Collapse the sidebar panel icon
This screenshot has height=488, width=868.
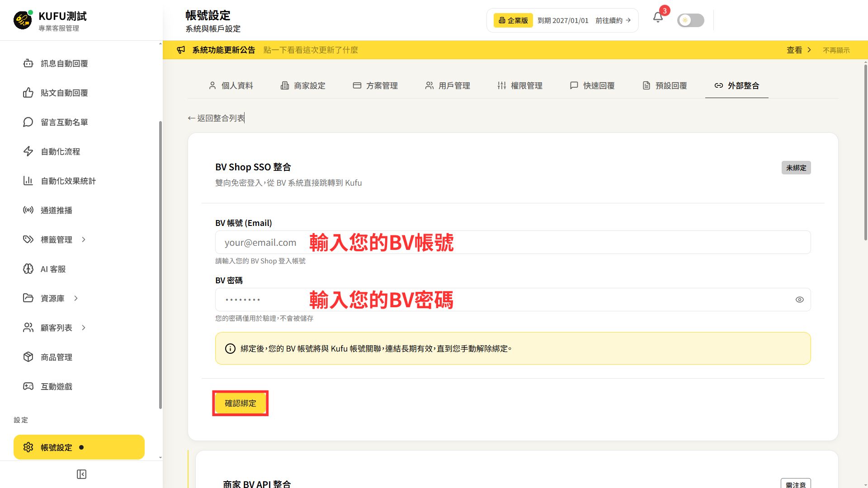(x=81, y=474)
